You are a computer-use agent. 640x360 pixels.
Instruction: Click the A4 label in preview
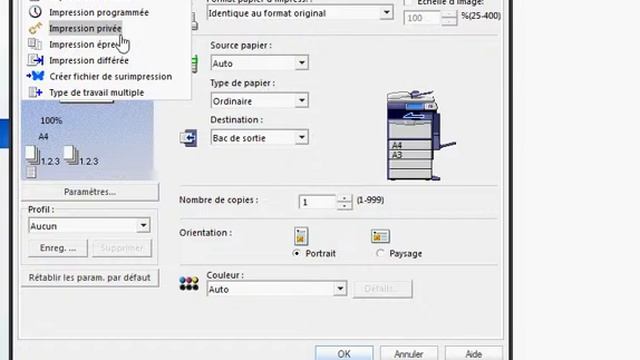[44, 137]
